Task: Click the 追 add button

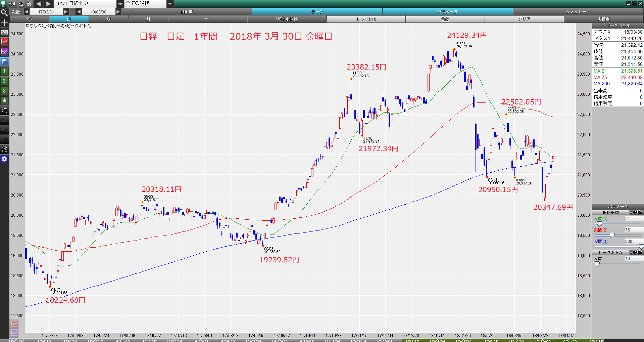Action: click(x=21, y=4)
